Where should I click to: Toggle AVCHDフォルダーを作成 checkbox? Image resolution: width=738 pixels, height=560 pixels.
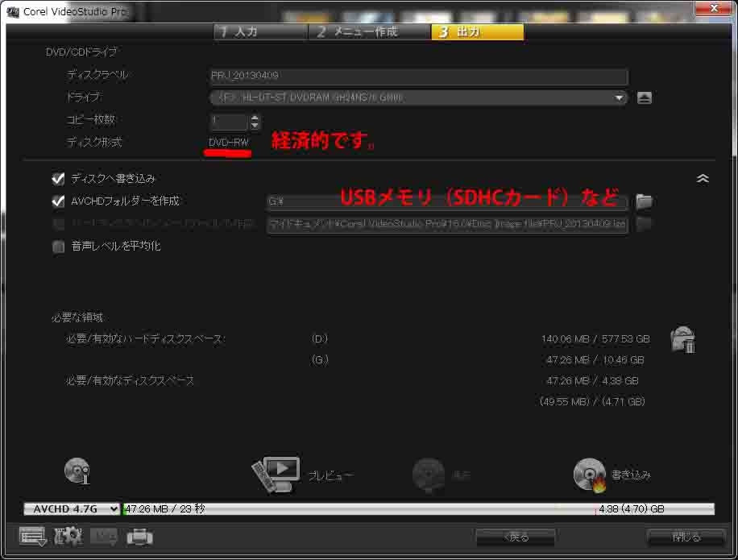pos(58,201)
